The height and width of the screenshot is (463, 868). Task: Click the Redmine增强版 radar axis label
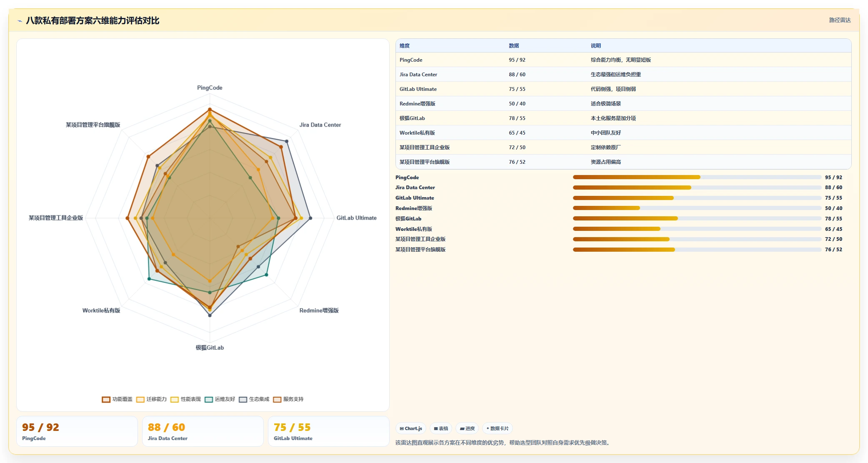[319, 310]
